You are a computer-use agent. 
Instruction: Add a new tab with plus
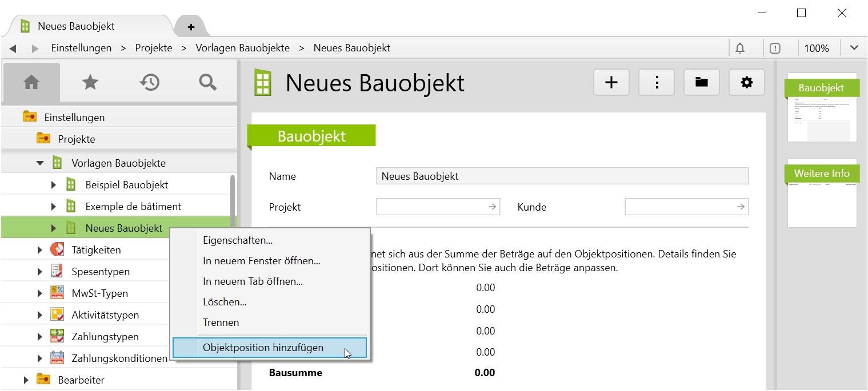pos(191,27)
